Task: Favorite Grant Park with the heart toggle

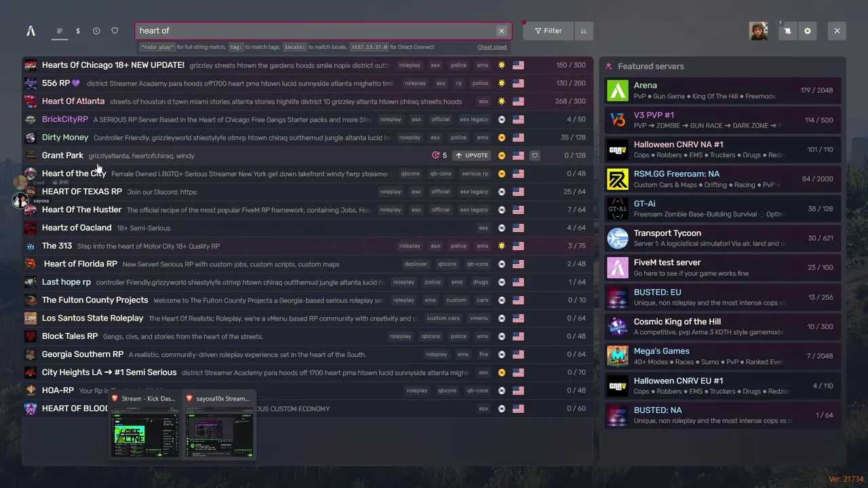Action: click(534, 155)
